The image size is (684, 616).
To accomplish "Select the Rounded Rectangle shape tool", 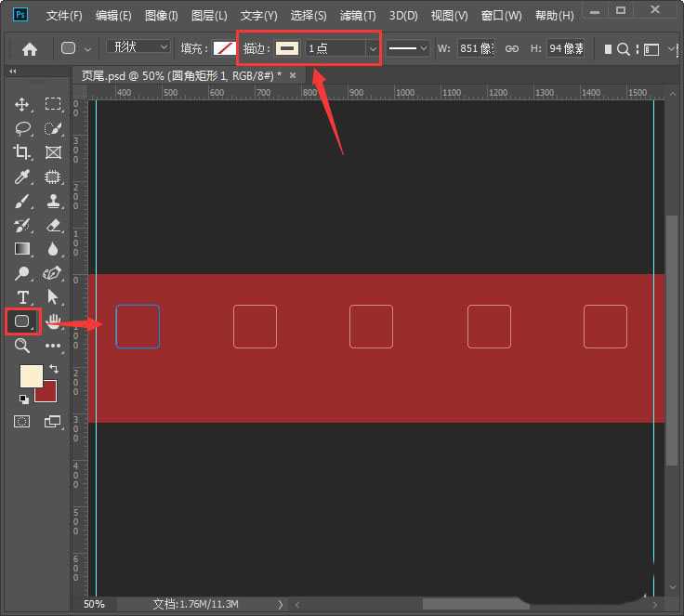I will point(22,321).
